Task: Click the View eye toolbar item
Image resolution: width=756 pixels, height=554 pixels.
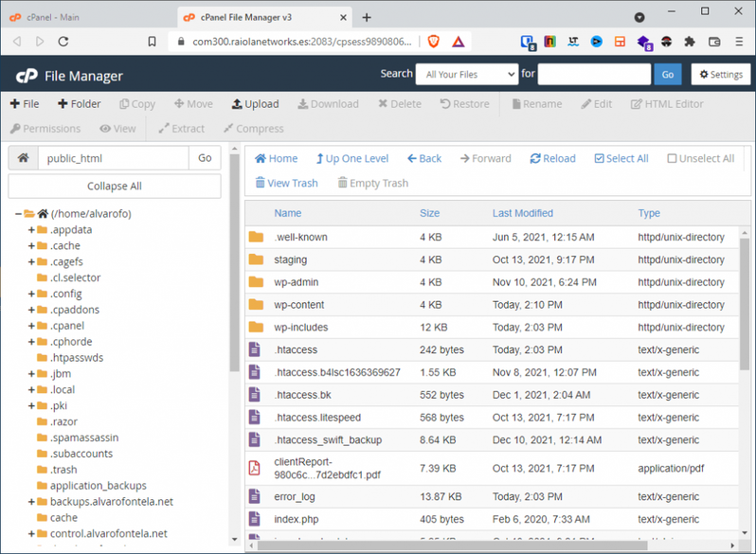Action: pyautogui.click(x=117, y=129)
